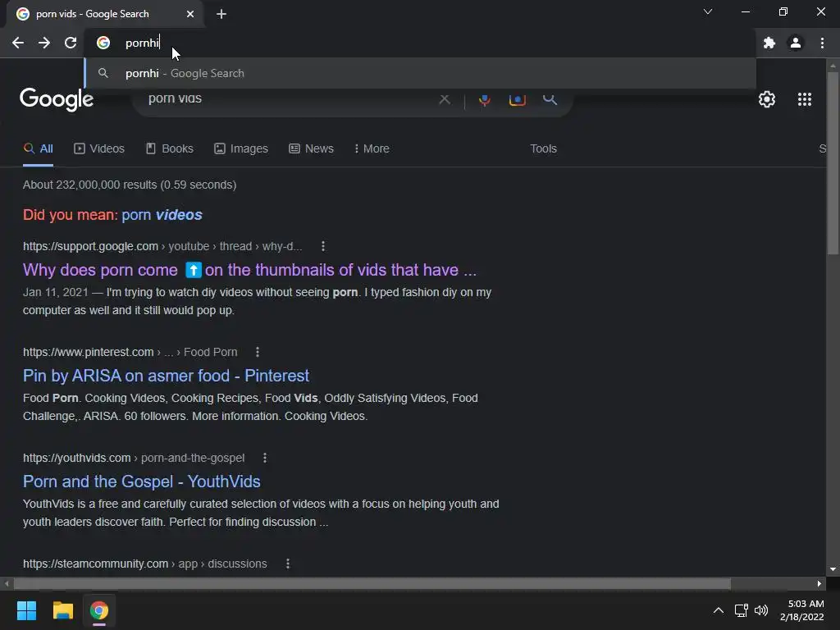Open the tab search chevron in title bar

click(708, 11)
